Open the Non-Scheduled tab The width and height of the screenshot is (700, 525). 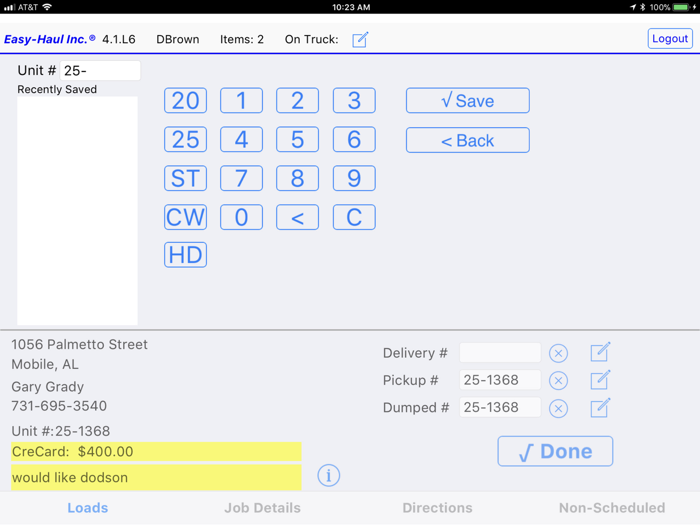[x=612, y=508]
